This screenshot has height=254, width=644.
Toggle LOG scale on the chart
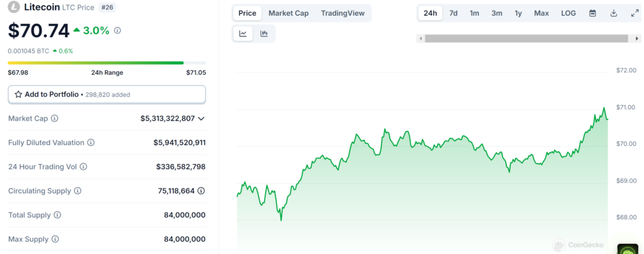coord(568,13)
